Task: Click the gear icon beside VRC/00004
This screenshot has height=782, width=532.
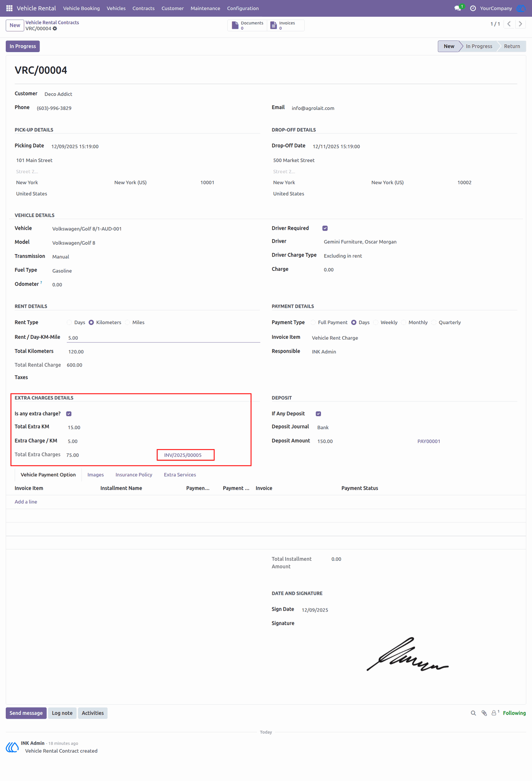Action: point(55,29)
